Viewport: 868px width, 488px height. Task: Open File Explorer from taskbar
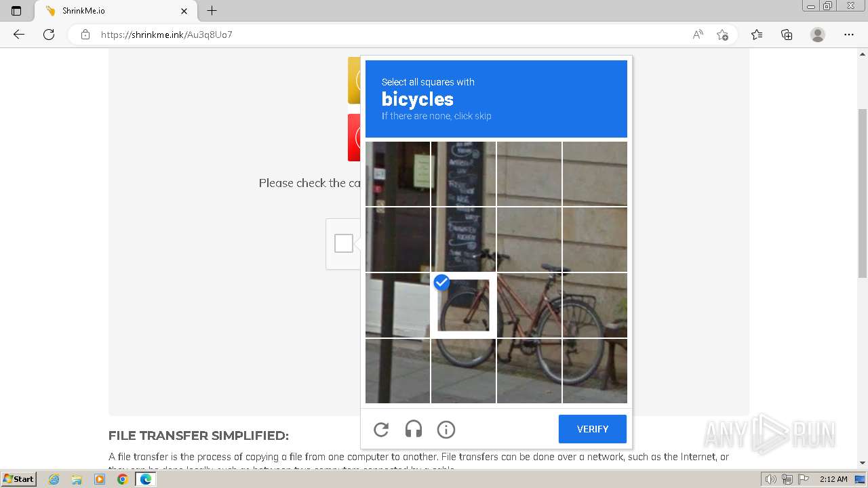pos(77,479)
